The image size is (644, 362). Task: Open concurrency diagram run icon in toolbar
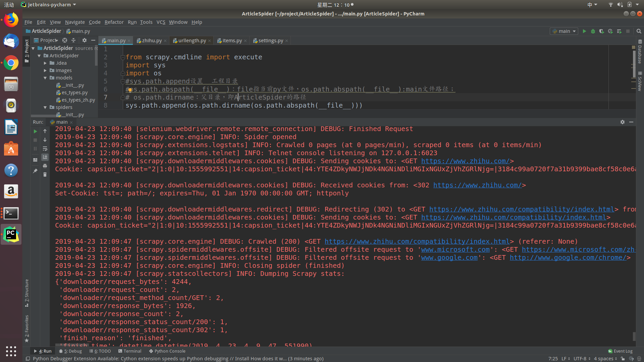click(619, 31)
